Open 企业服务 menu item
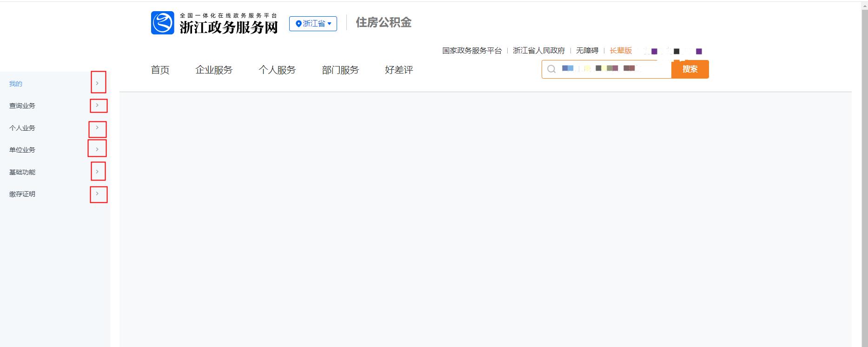 (x=214, y=70)
